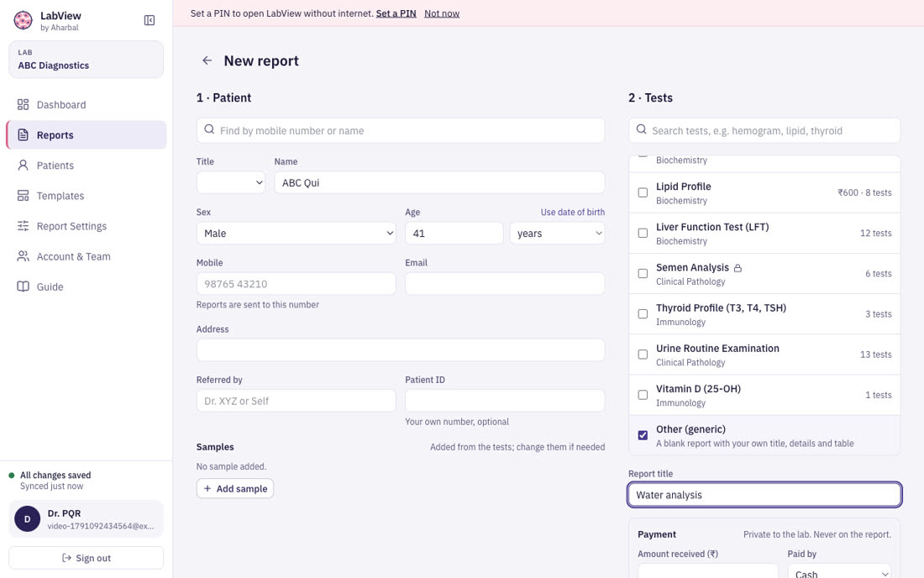Click the Patients person icon
This screenshot has width=924, height=578.
[x=23, y=165]
